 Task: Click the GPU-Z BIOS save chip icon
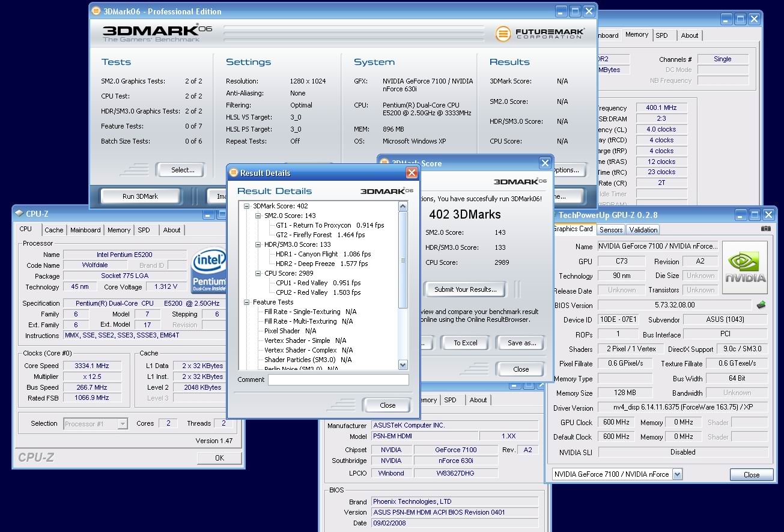click(761, 305)
